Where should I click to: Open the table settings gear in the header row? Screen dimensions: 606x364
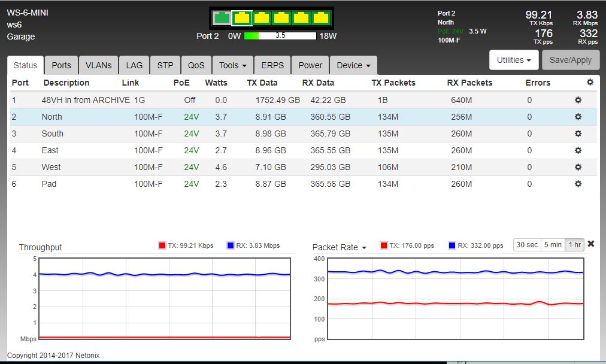(x=590, y=83)
